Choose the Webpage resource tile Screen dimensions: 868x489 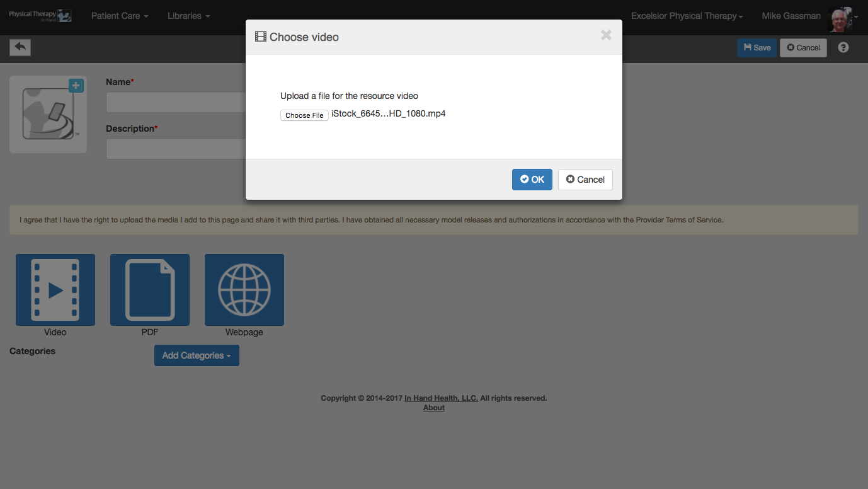244,290
